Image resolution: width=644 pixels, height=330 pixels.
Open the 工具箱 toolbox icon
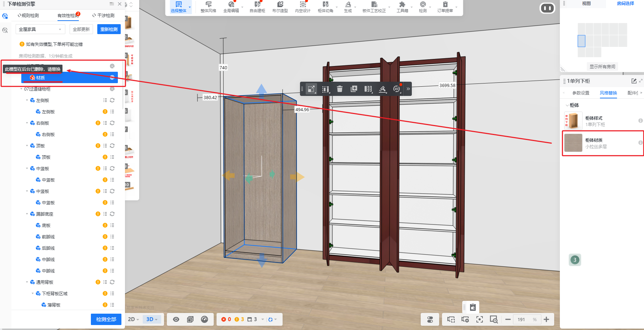(402, 6)
